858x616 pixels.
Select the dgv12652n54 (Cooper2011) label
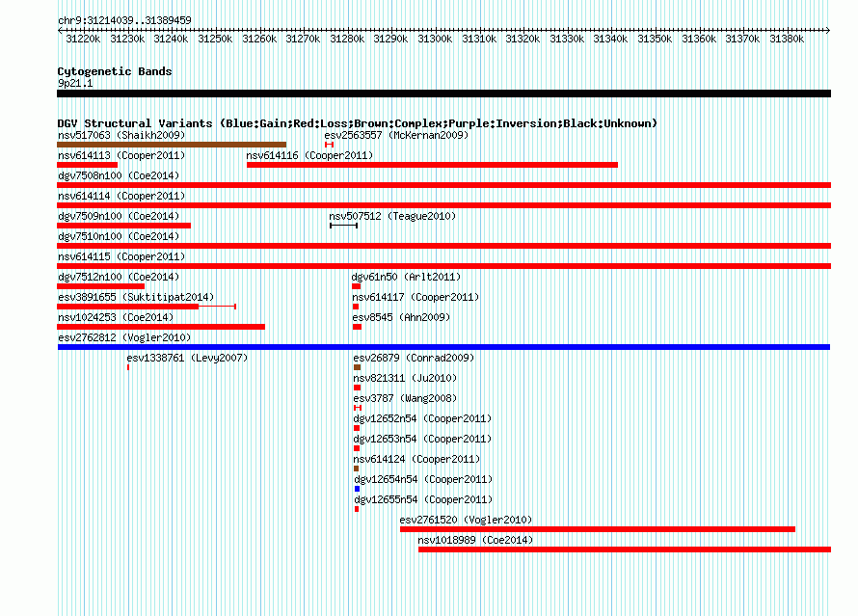[422, 418]
